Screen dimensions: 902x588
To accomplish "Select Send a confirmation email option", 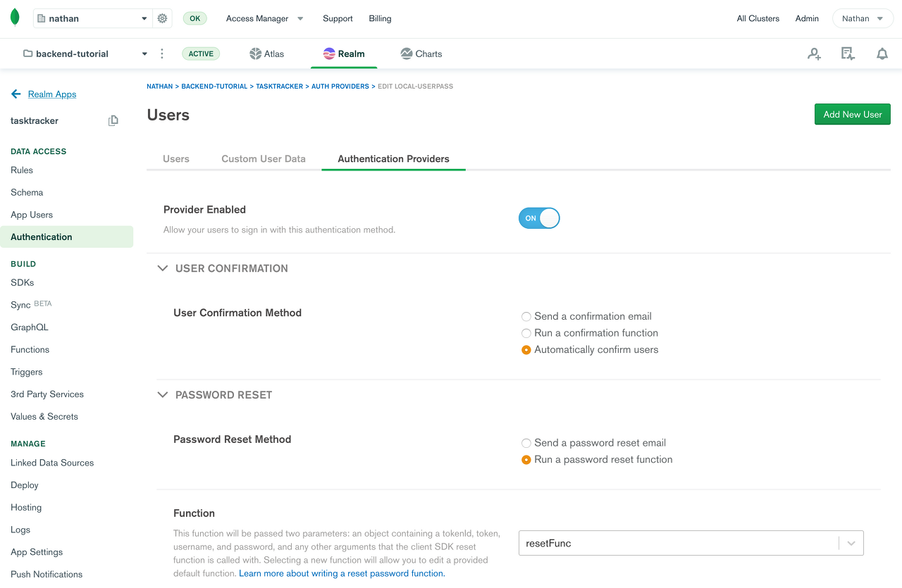I will pyautogui.click(x=526, y=317).
